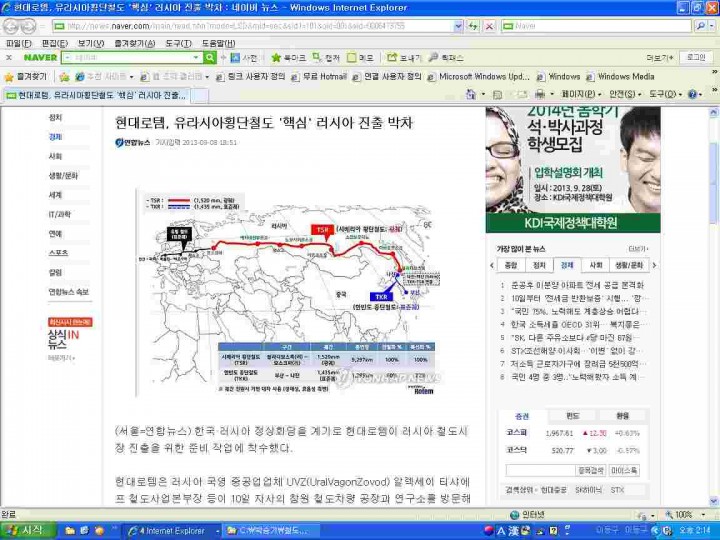Open the 파일(F) menu
The height and width of the screenshot is (540, 720).
18,43
